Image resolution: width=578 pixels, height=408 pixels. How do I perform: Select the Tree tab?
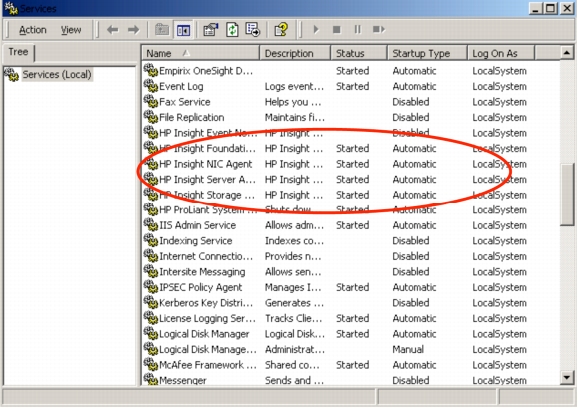point(18,52)
